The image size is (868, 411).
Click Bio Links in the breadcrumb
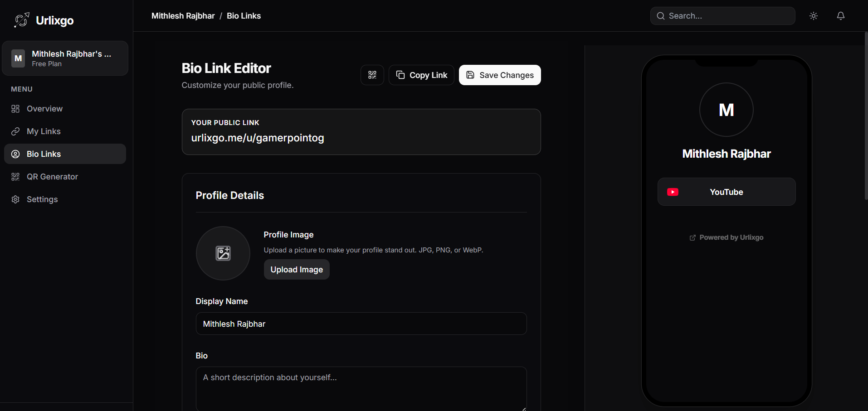coord(244,16)
